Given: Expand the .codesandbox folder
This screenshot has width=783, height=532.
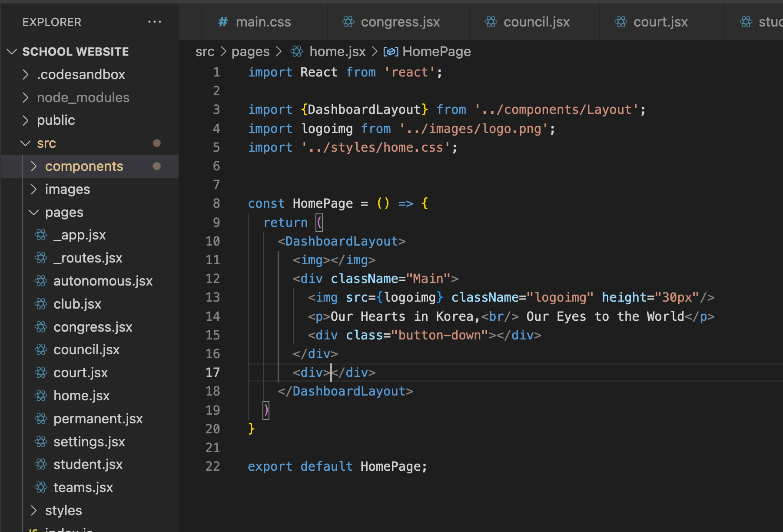Looking at the screenshot, I should click(26, 75).
